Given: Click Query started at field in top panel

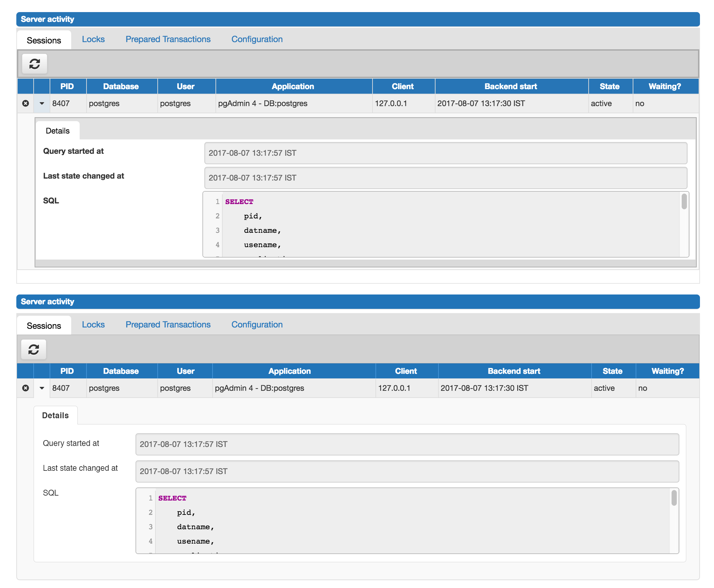Looking at the screenshot, I should point(445,153).
